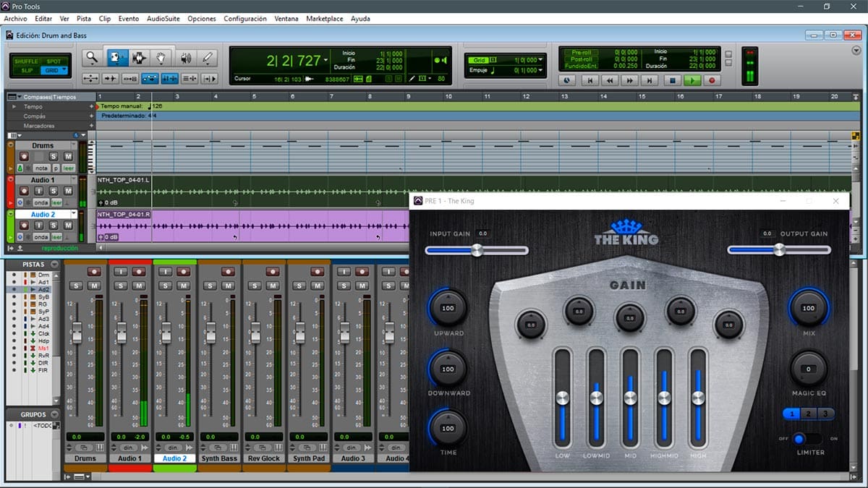Click the Drums 'nota' view button
Viewport: 868px width, 488px height.
(x=41, y=168)
